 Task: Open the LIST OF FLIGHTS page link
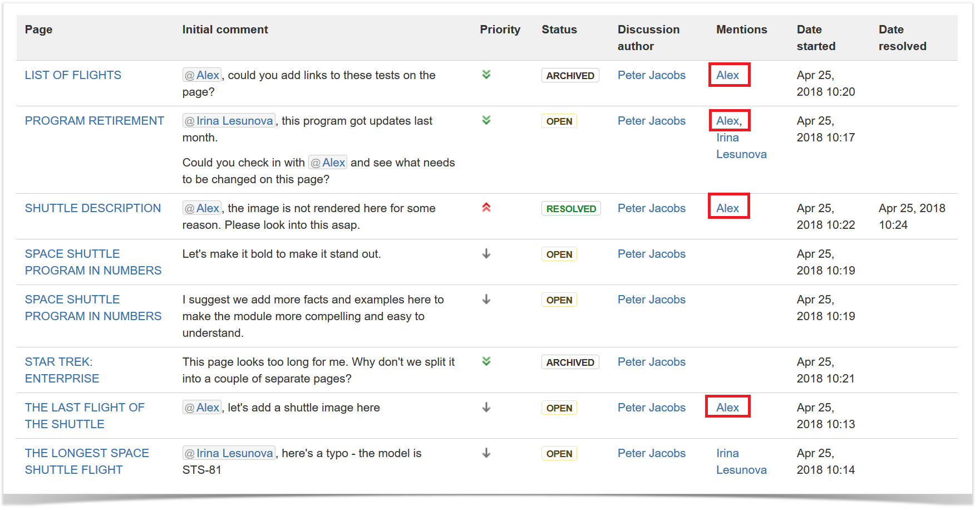coord(73,75)
